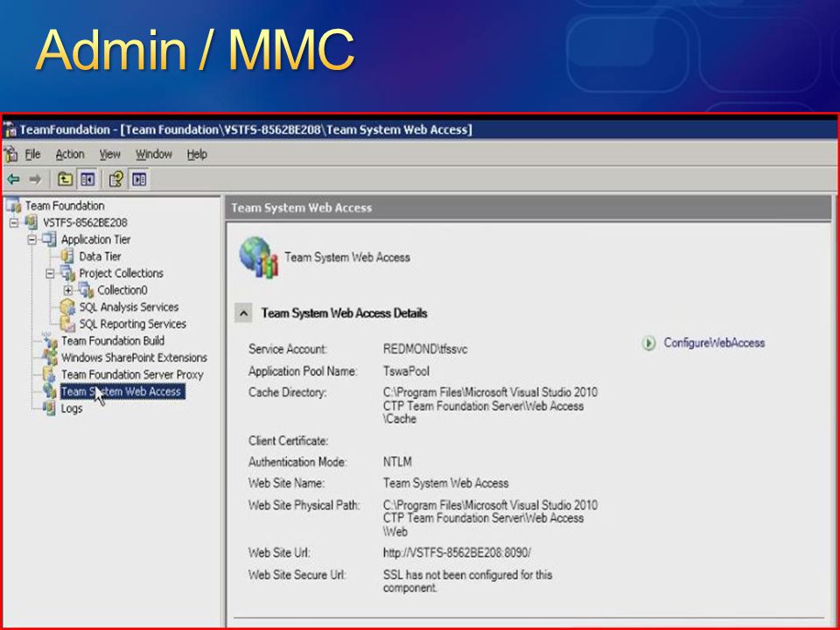Click the SQL Analysis Services icon

tap(67, 307)
